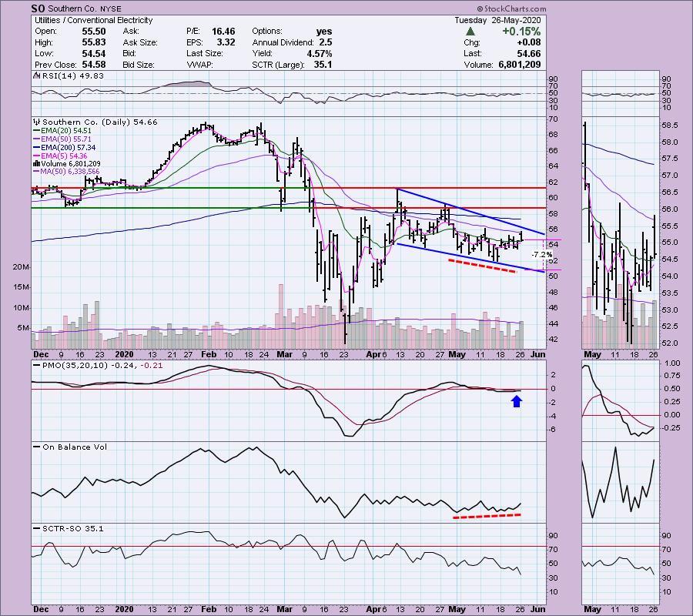
Task: Select the Low value 54.54
Action: (93, 53)
